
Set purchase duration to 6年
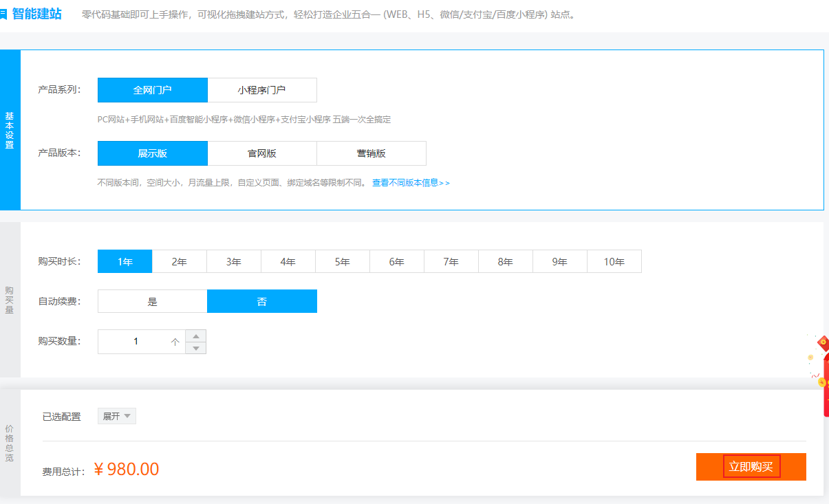(397, 261)
